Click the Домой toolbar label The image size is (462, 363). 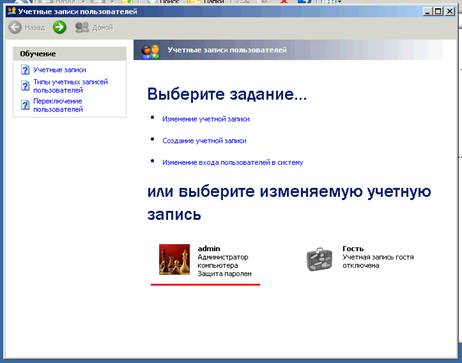pyautogui.click(x=102, y=27)
